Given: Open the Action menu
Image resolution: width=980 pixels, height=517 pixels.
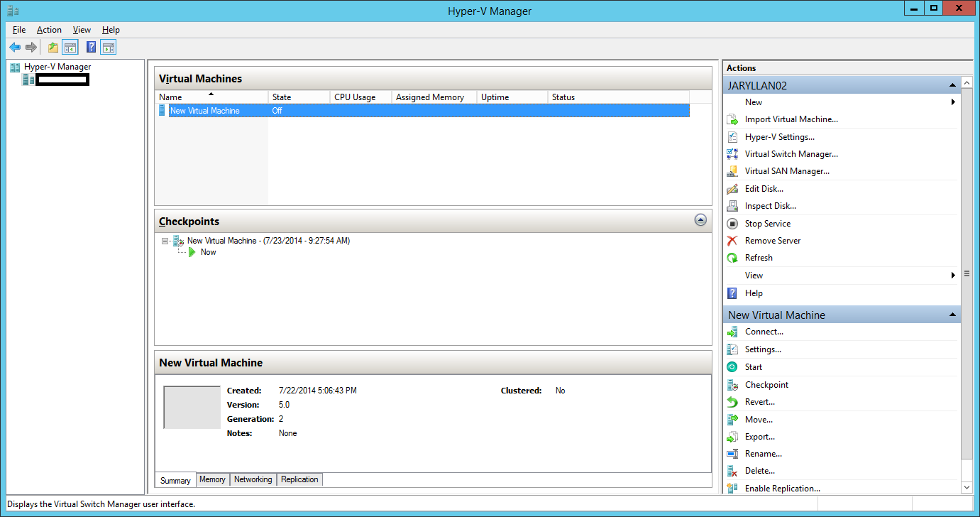Looking at the screenshot, I should point(49,30).
